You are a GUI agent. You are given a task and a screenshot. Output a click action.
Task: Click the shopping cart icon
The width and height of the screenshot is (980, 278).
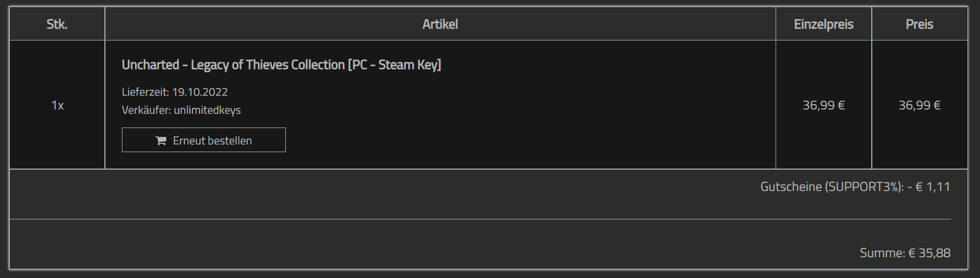[x=161, y=141]
